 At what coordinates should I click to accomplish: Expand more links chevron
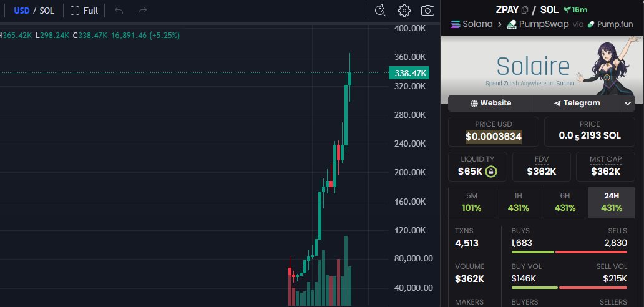tap(628, 104)
